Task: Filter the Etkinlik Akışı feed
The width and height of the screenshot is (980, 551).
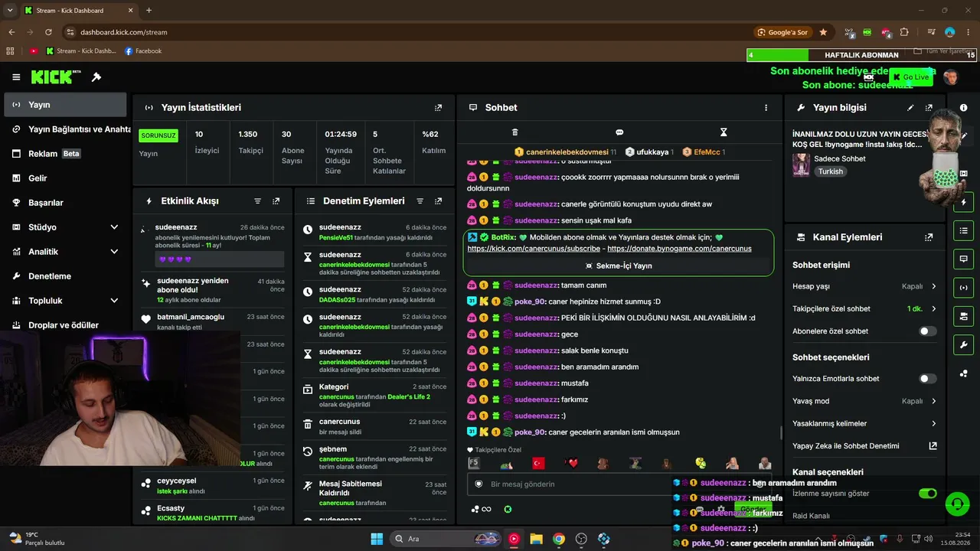Action: tap(257, 201)
